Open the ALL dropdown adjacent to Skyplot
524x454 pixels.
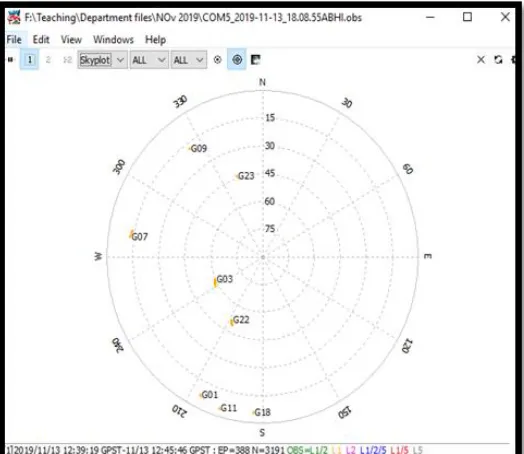(149, 60)
